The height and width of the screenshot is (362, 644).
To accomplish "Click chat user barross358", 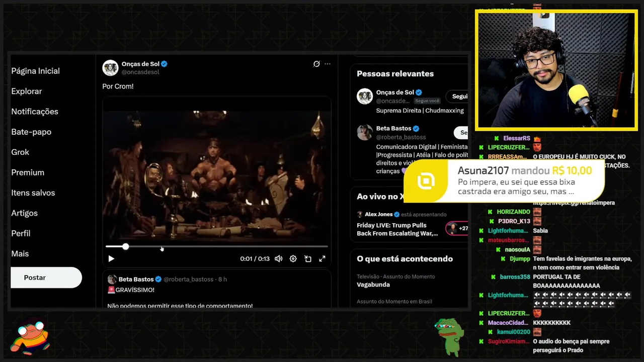I will [515, 277].
